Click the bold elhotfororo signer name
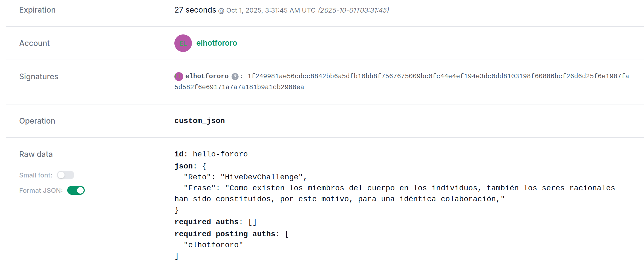Viewport: 644px width, 280px height. (x=207, y=76)
